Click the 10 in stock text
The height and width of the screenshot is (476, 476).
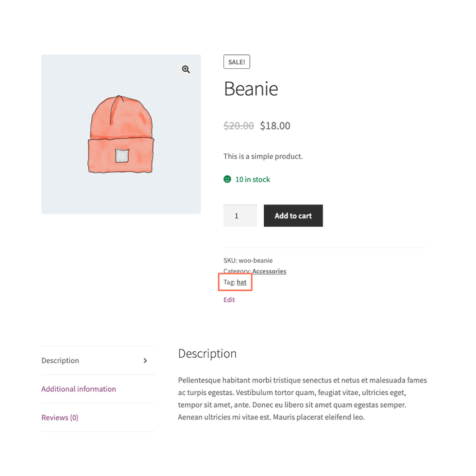tap(253, 179)
